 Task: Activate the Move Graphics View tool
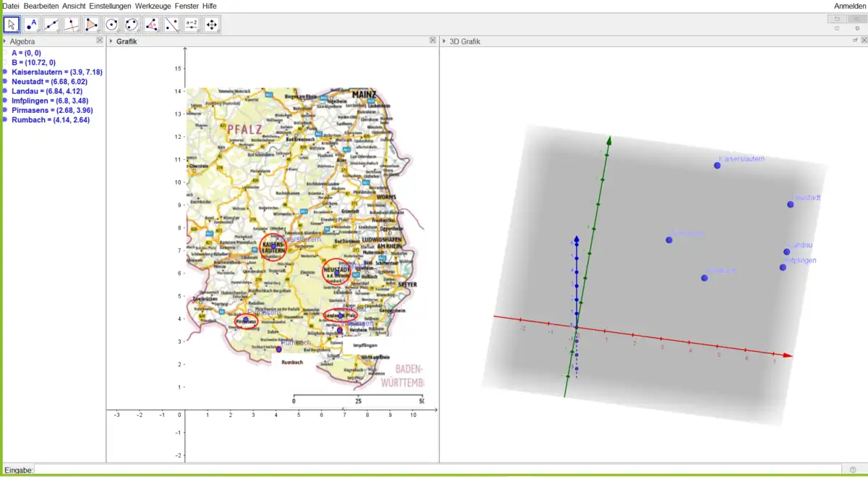pyautogui.click(x=212, y=25)
